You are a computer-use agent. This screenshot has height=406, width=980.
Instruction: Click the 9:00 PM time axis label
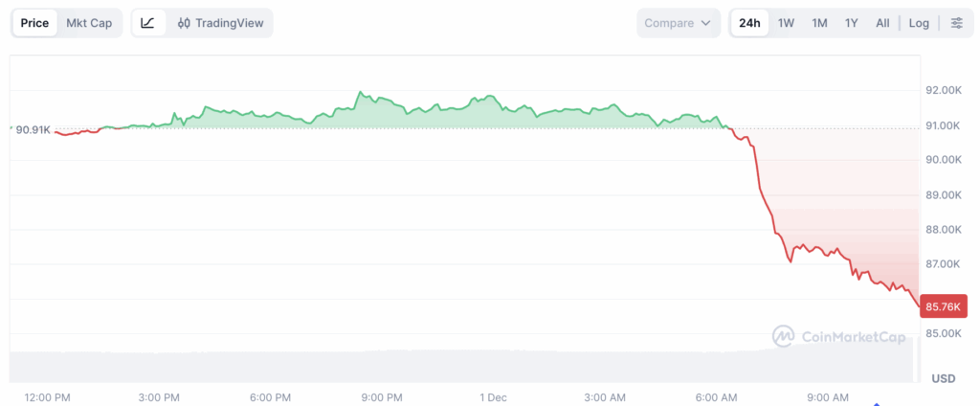(x=382, y=397)
